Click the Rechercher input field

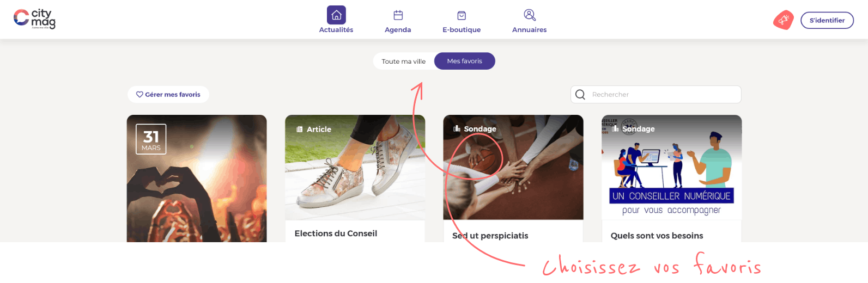coord(656,94)
